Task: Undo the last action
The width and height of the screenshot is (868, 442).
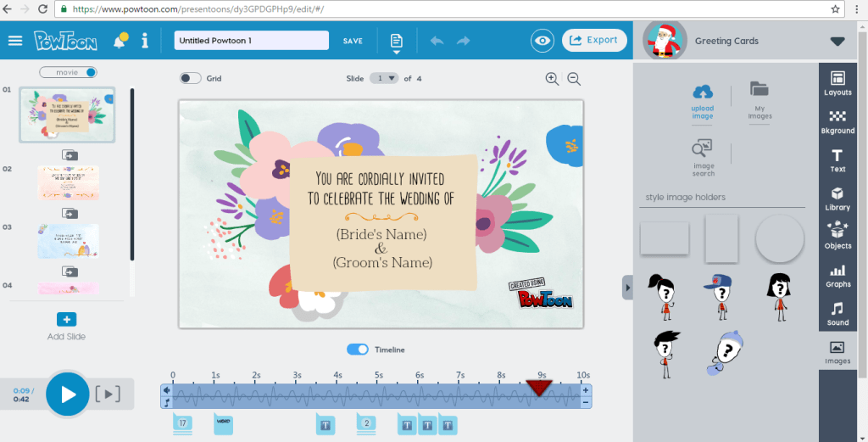Action: point(437,41)
